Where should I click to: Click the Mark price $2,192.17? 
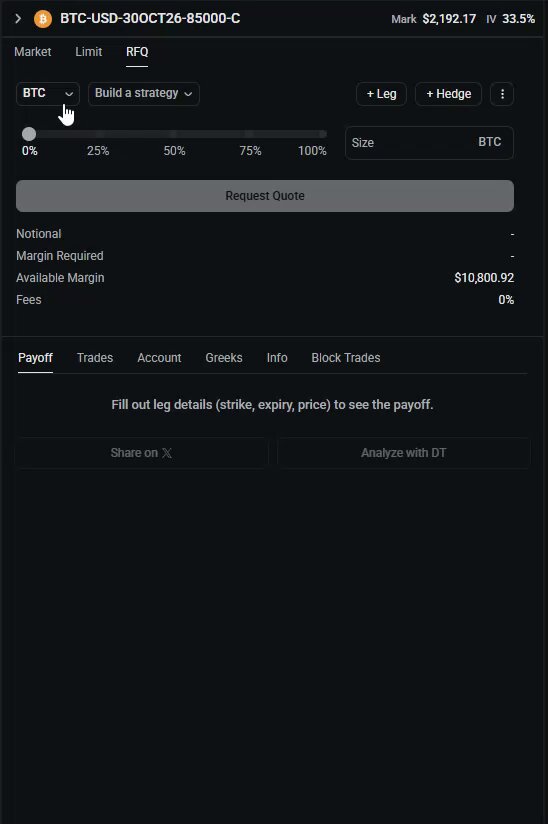[449, 19]
